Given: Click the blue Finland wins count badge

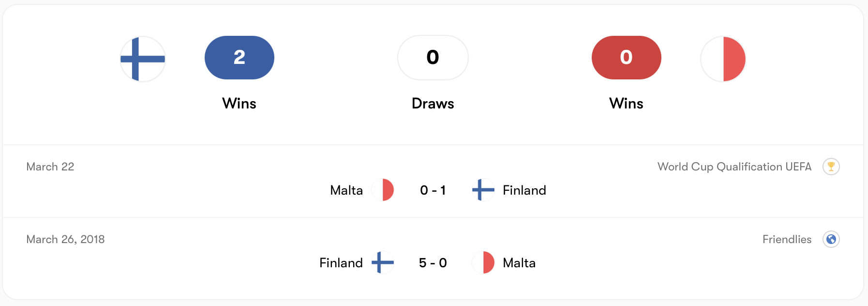Looking at the screenshot, I should [x=239, y=58].
